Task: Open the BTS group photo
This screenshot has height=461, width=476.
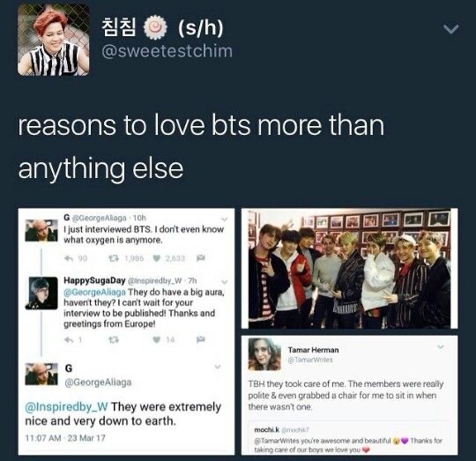Action: coord(349,268)
